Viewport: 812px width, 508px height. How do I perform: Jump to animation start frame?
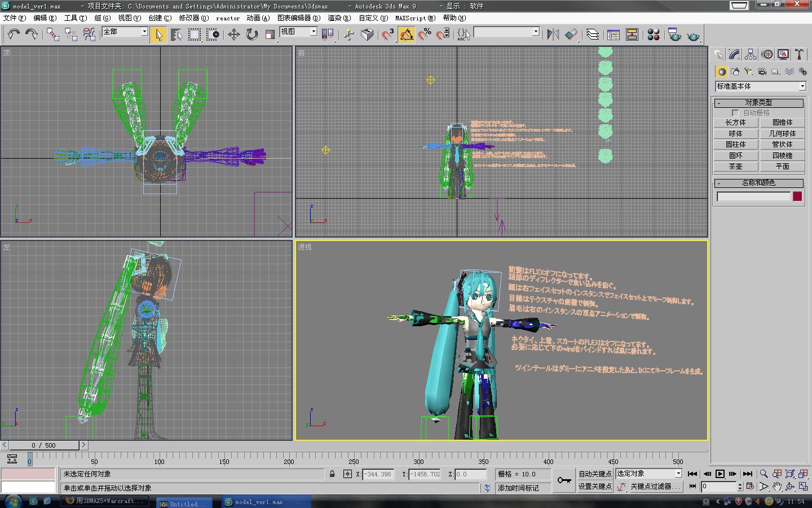tap(692, 474)
